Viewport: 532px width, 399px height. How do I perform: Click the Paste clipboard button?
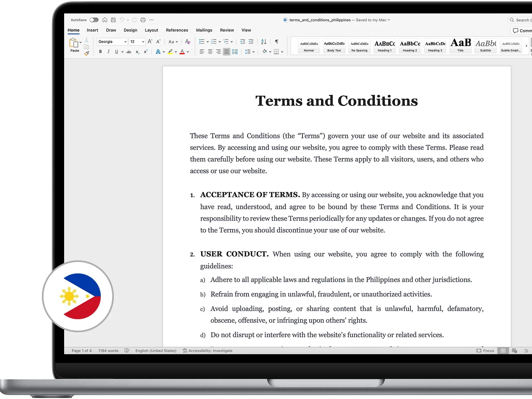pos(74,45)
